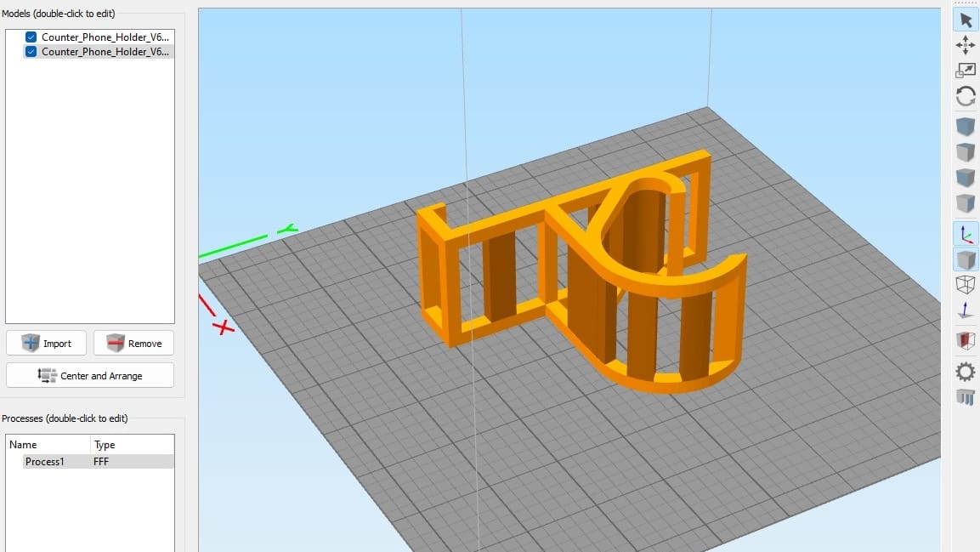Click the FFF type cell
The height and width of the screenshot is (552, 980).
[101, 461]
